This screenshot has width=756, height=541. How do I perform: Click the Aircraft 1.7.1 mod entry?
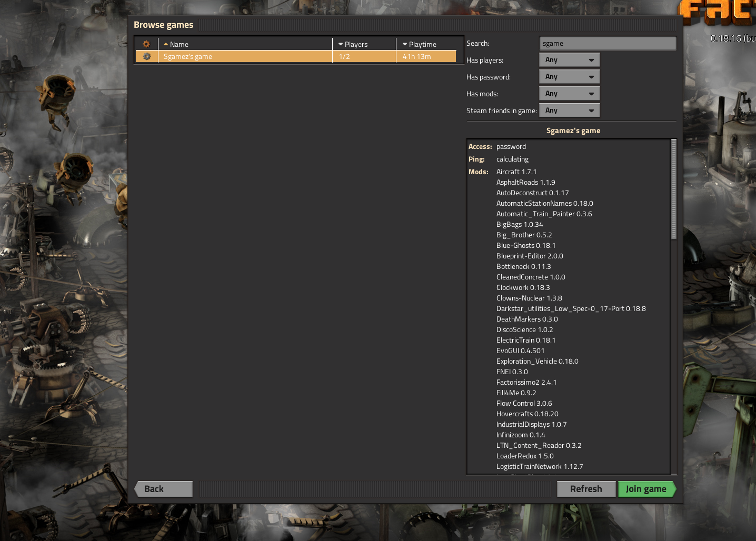[516, 172]
